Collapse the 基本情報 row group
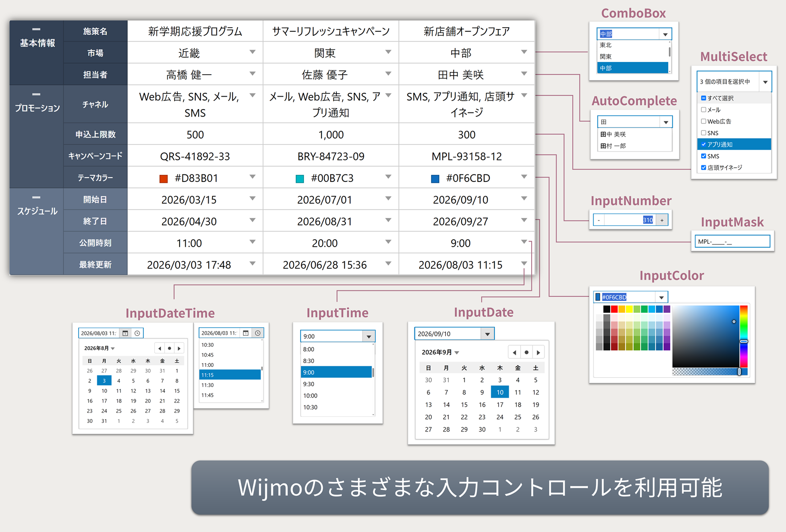The height and width of the screenshot is (532, 786). 36,30
